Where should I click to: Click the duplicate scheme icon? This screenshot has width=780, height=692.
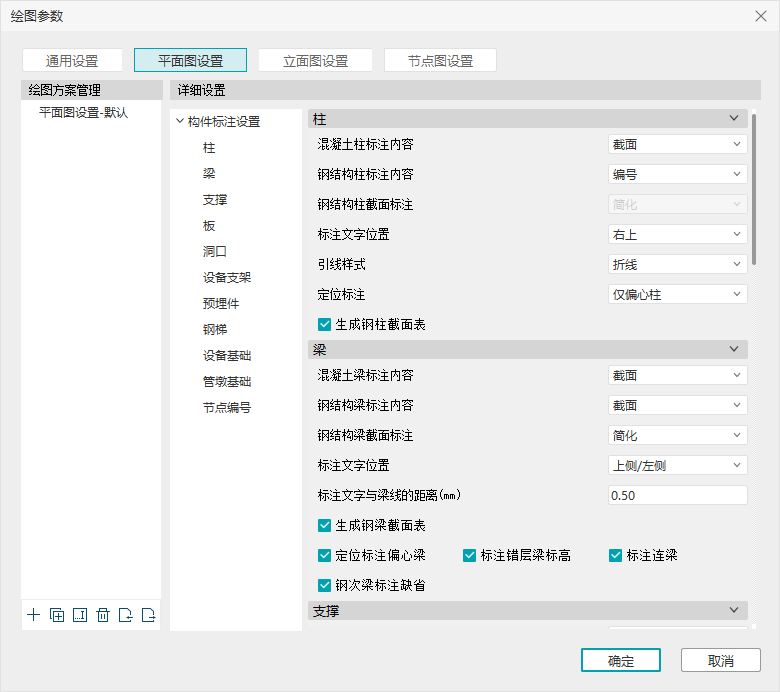point(57,615)
